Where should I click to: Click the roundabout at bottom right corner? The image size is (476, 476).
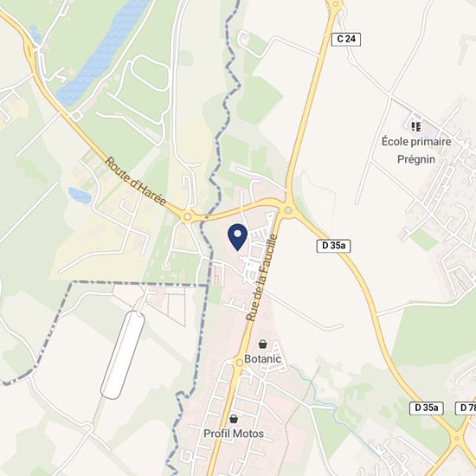[457, 439]
